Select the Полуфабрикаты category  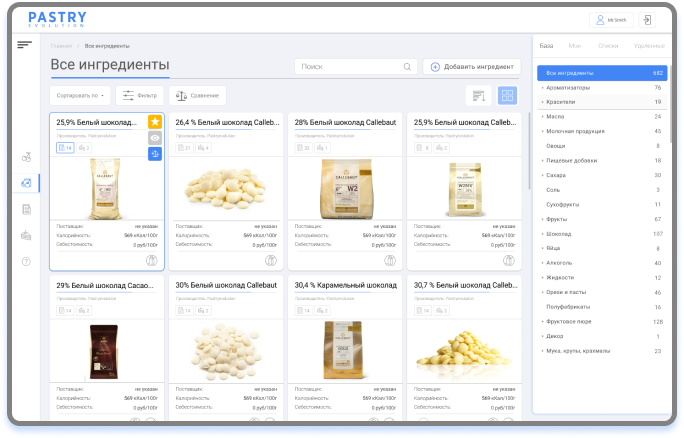coord(602,307)
